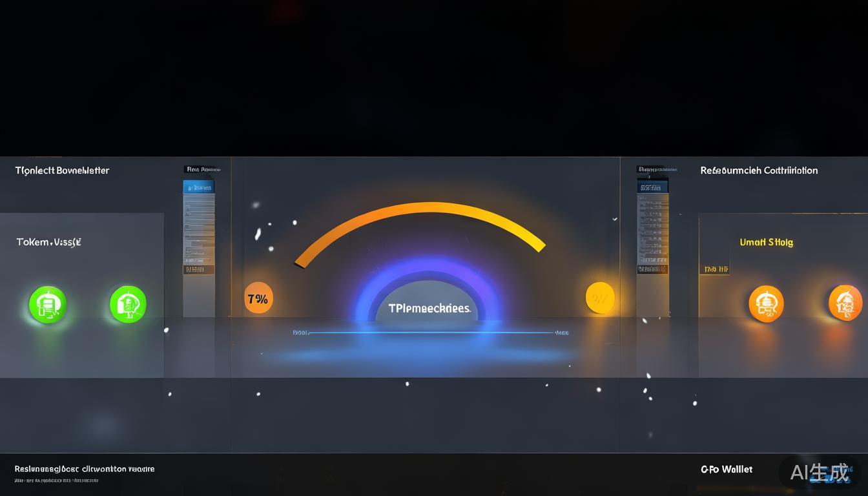The image size is (868, 496).
Task: Click the AI生成 watermark badge
Action: (820, 472)
